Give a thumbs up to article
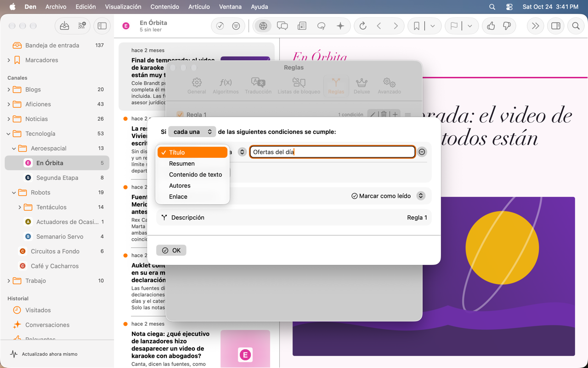 (x=491, y=26)
